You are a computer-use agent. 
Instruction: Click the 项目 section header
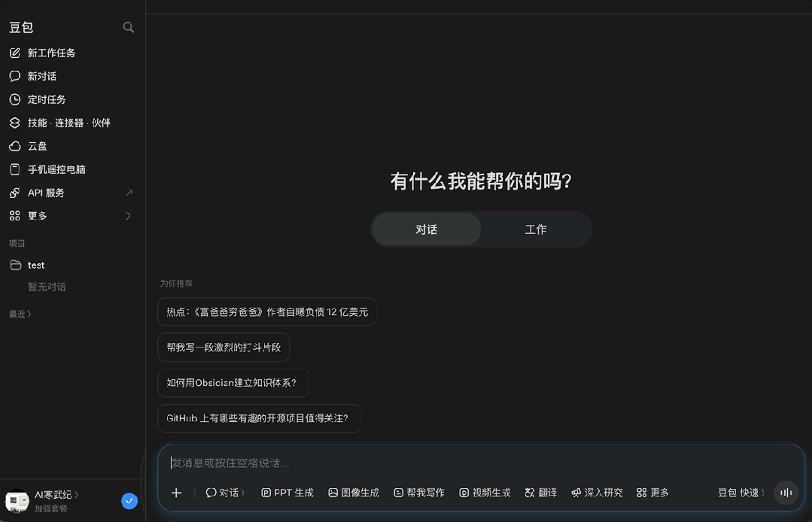point(17,243)
